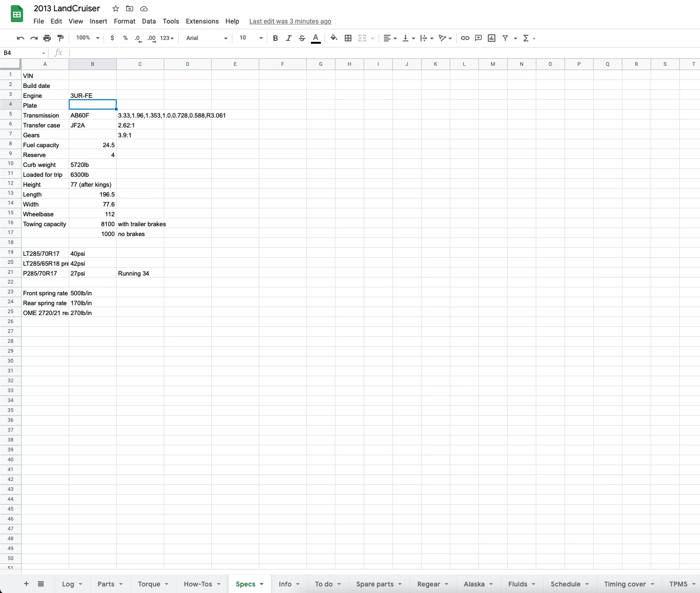700x593 pixels.
Task: Open horizontal align dropdown
Action: [x=390, y=38]
